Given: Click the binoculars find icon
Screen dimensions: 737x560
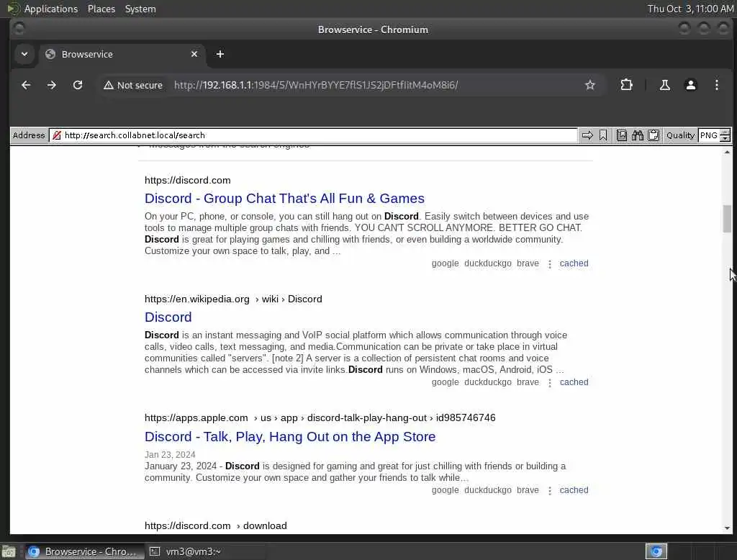Looking at the screenshot, I should [638, 135].
